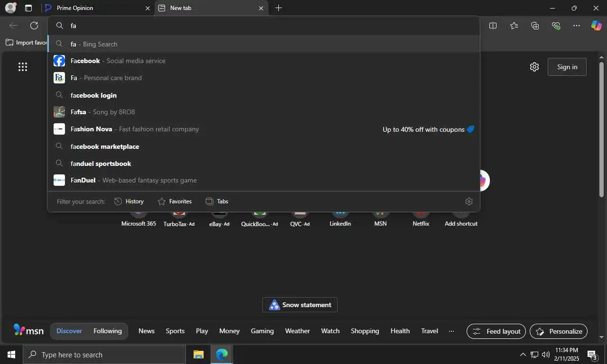
Task: Open the Settings and more ellipsis
Action: pyautogui.click(x=577, y=26)
